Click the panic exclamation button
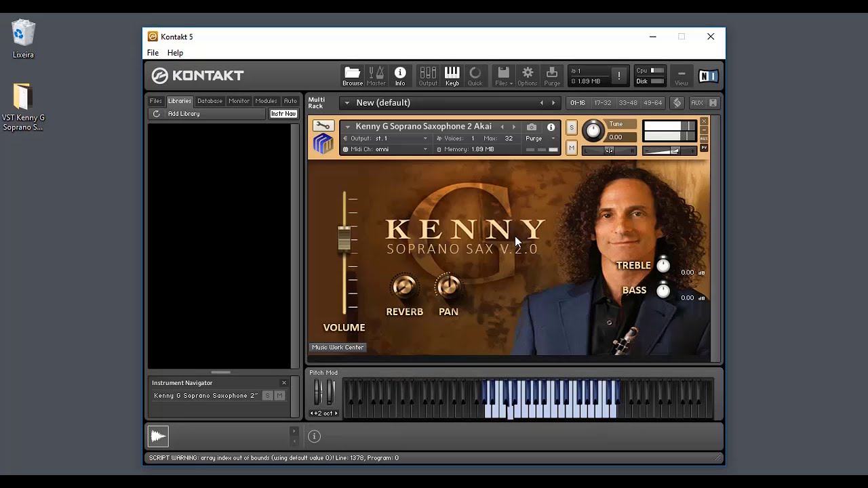 click(618, 76)
